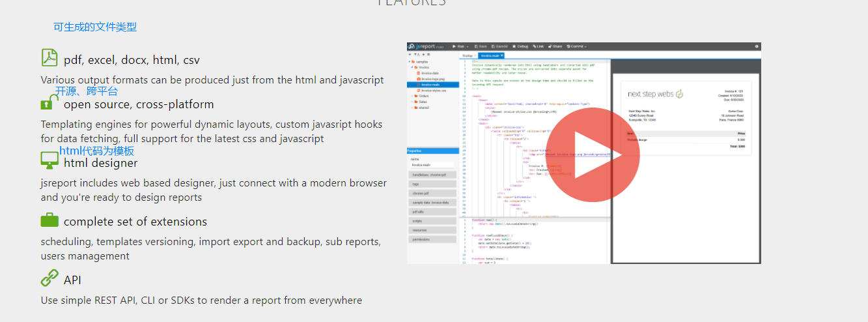Click the 'Various output formats' description line
The height and width of the screenshot is (322, 868).
click(212, 80)
